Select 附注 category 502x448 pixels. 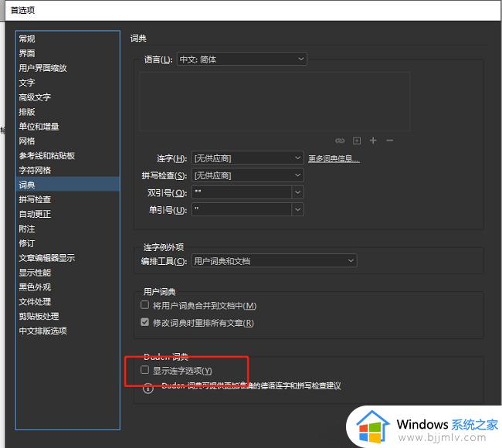(67, 229)
